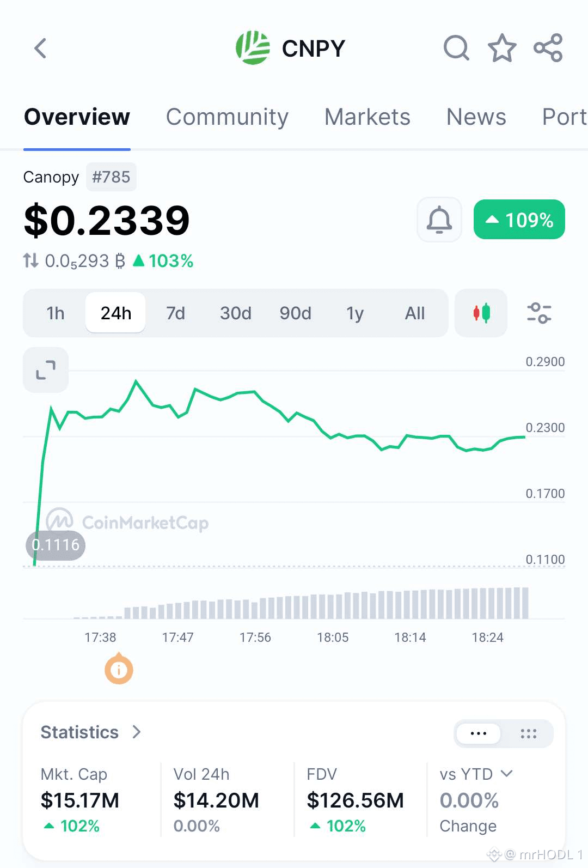Go to the News tab
Image resolution: width=588 pixels, height=868 pixels.
pyautogui.click(x=476, y=117)
